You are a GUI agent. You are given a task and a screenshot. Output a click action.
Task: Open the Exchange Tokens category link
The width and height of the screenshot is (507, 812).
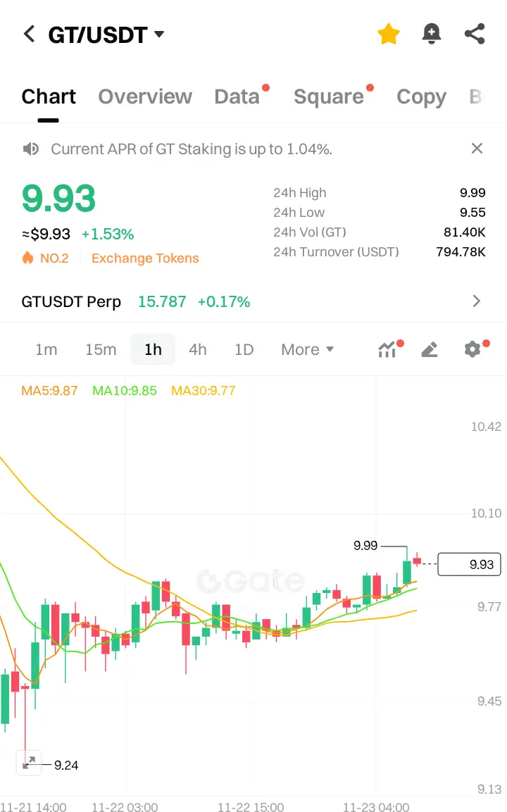pyautogui.click(x=145, y=258)
